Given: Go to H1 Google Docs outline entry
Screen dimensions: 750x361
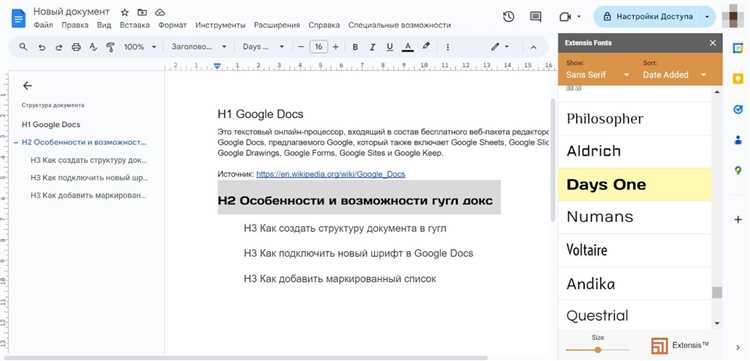Looking at the screenshot, I should click(51, 124).
